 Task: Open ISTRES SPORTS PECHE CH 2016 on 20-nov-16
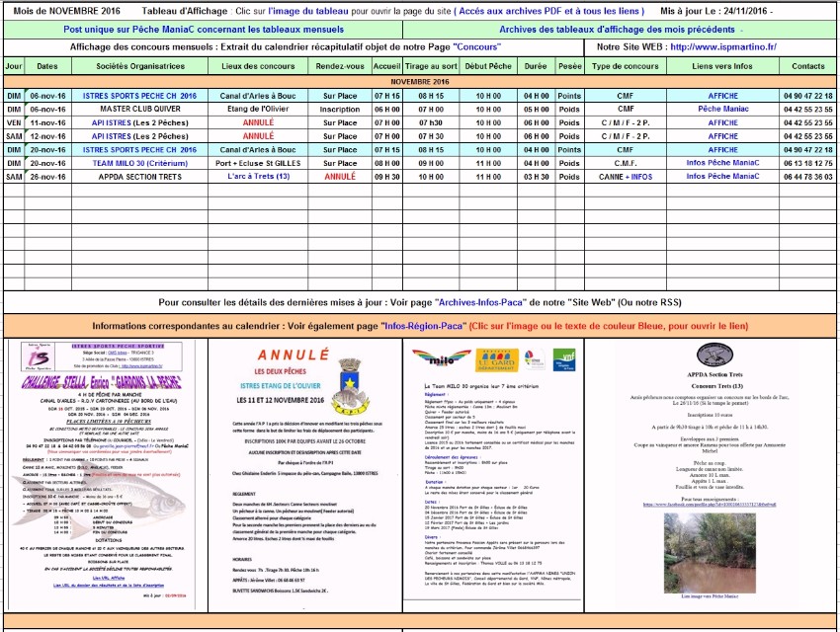[x=139, y=150]
